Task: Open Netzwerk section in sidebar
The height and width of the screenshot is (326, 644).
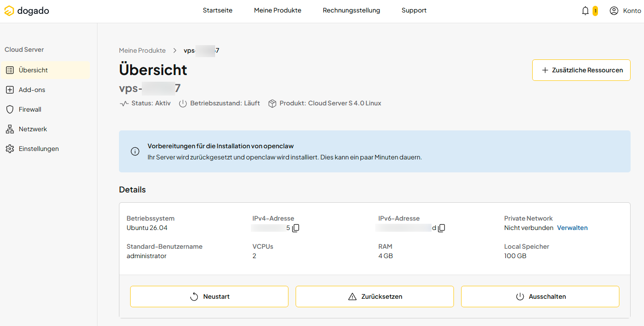Action: point(45,129)
